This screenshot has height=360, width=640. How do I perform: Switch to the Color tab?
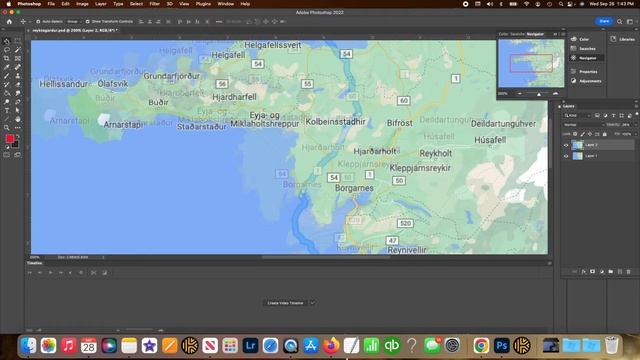(x=503, y=34)
